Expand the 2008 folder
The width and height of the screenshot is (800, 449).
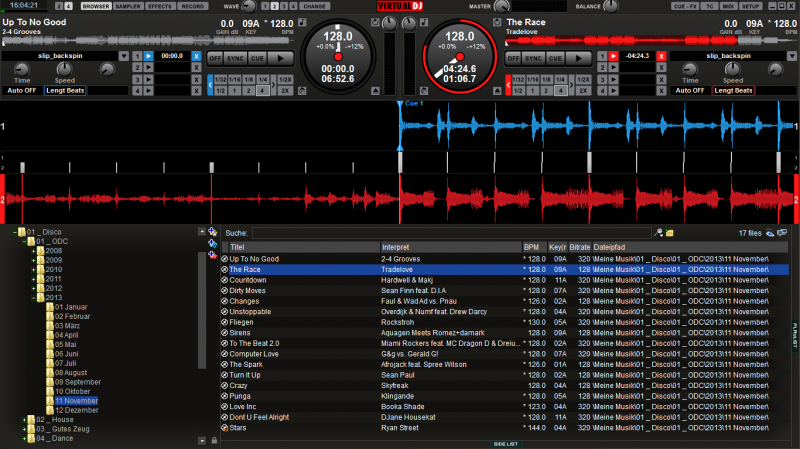(33, 251)
